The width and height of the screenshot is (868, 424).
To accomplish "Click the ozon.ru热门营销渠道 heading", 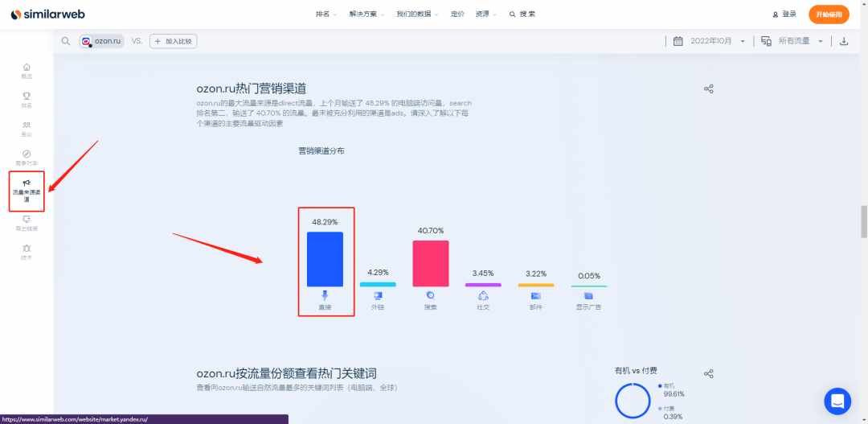I will (252, 89).
